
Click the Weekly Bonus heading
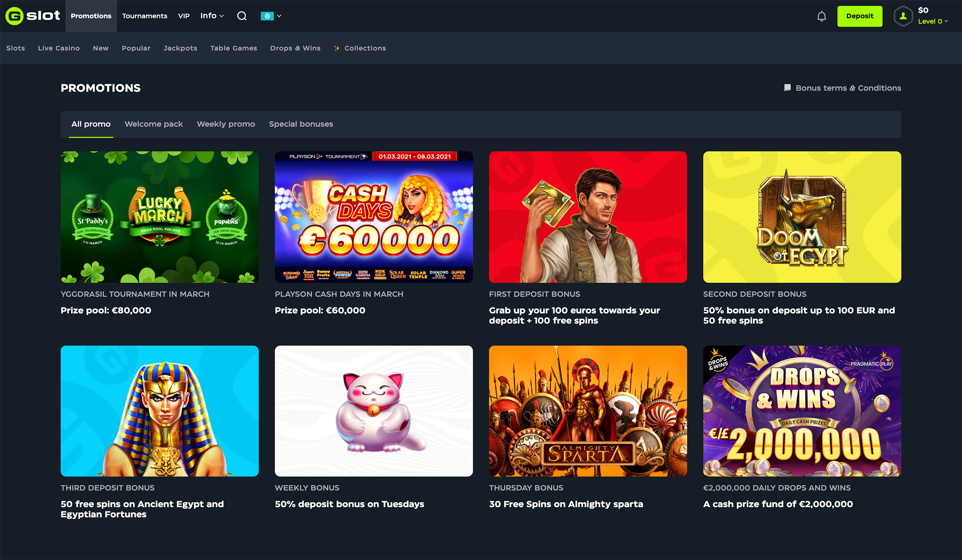click(307, 487)
